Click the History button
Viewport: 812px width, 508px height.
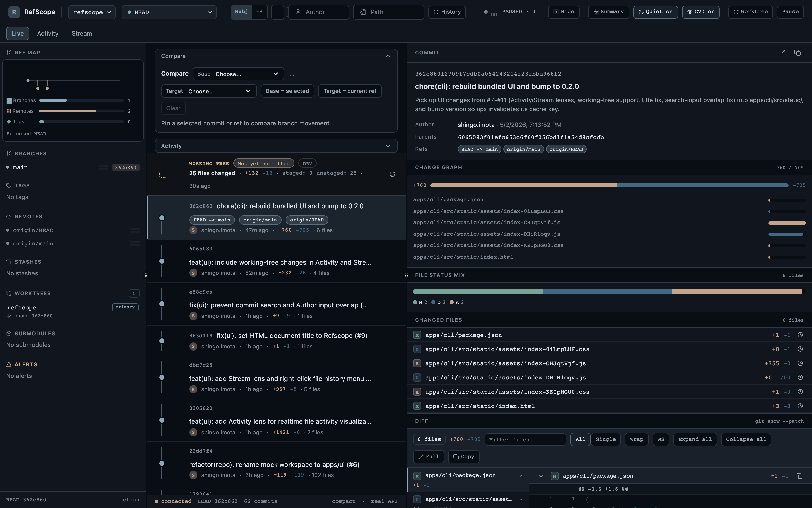coord(447,12)
